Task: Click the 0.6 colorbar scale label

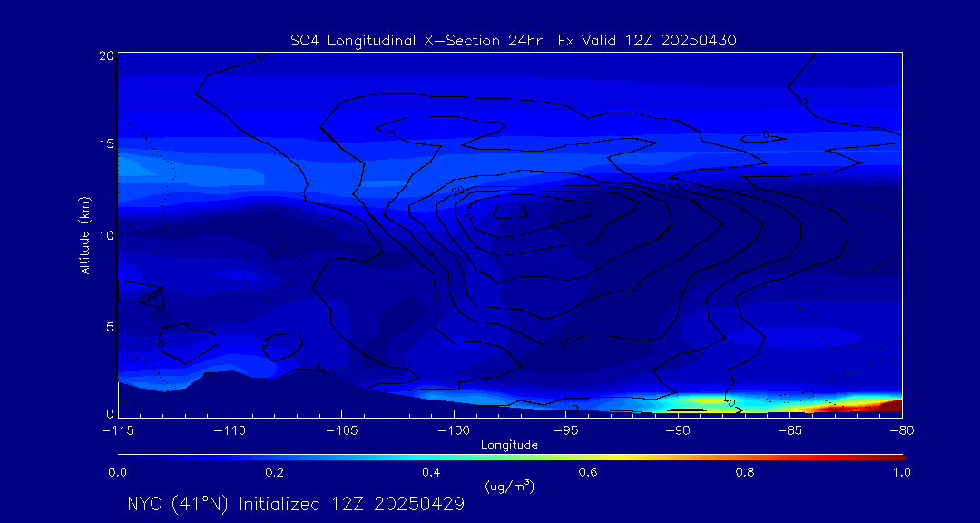Action: [x=588, y=472]
